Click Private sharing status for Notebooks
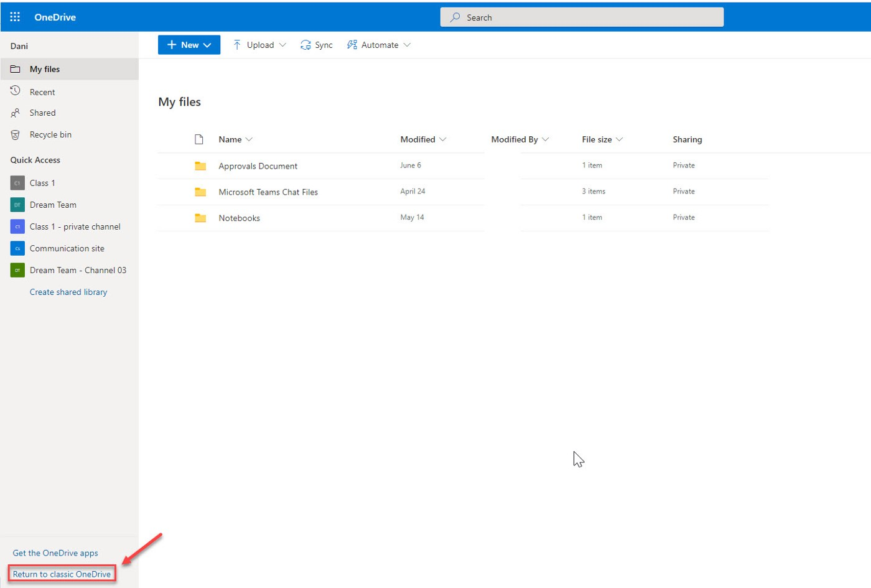The width and height of the screenshot is (871, 588). tap(684, 218)
